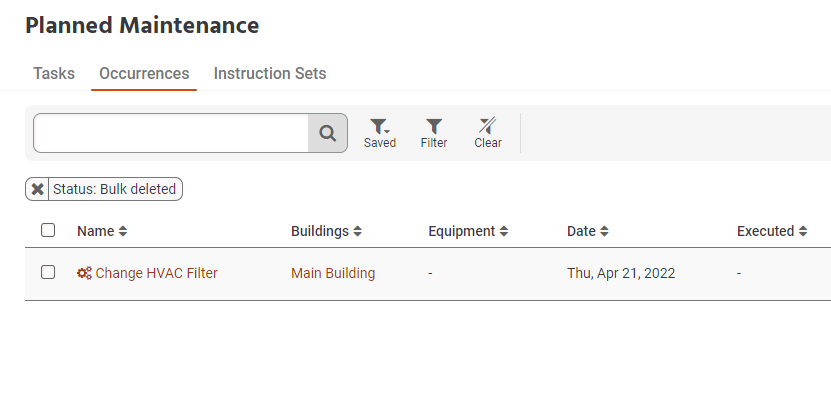Switch to the Tasks tab

point(54,73)
